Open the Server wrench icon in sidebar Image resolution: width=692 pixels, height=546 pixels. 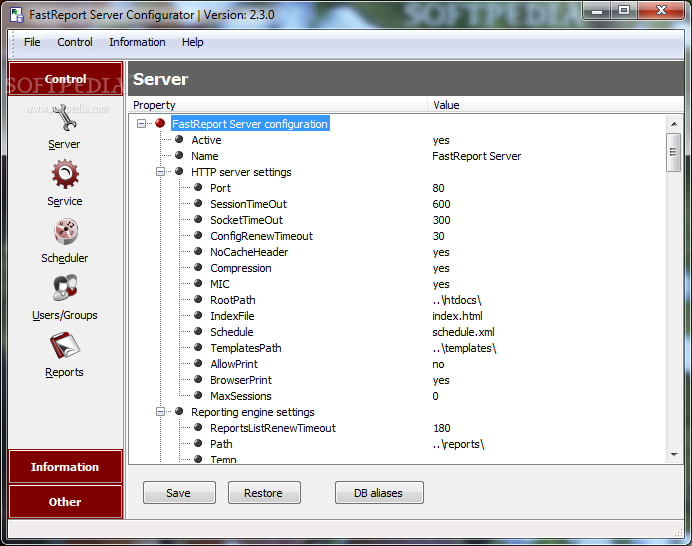pyautogui.click(x=65, y=118)
